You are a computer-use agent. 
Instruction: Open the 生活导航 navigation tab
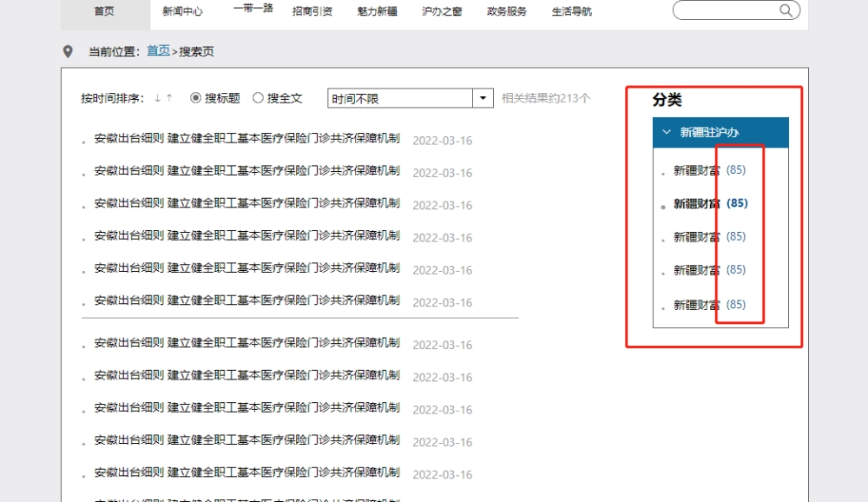572,11
